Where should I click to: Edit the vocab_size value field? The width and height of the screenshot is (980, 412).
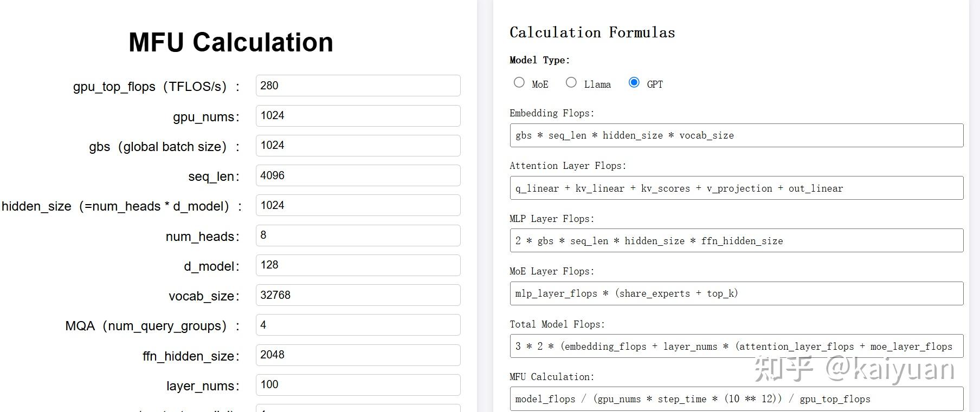coord(358,295)
